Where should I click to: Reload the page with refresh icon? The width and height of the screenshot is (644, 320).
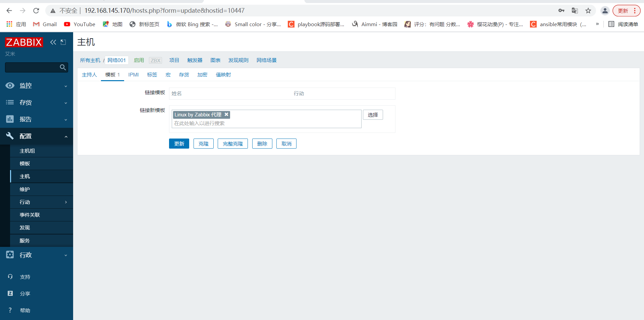pyautogui.click(x=36, y=11)
